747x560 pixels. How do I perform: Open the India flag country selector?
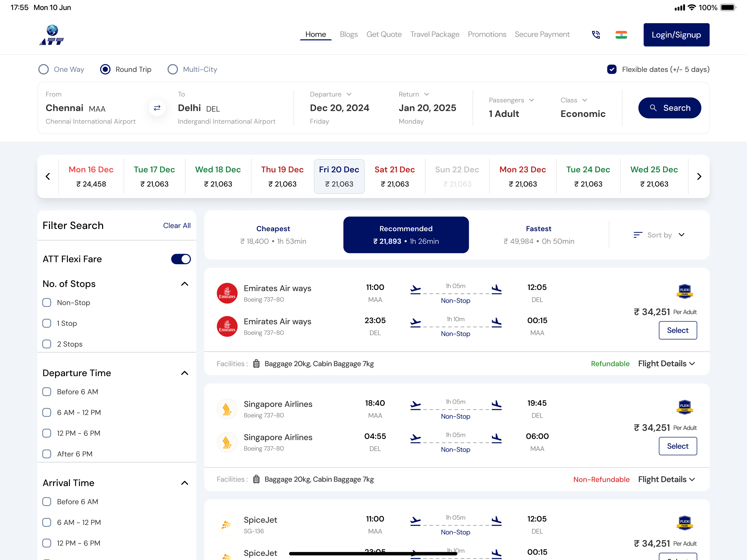tap(621, 35)
